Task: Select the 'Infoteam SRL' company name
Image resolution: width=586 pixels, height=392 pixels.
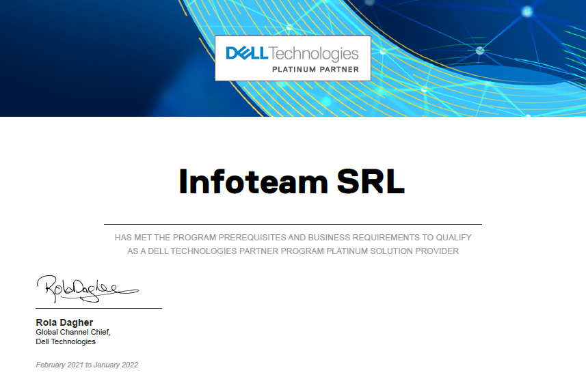Action: (x=292, y=182)
